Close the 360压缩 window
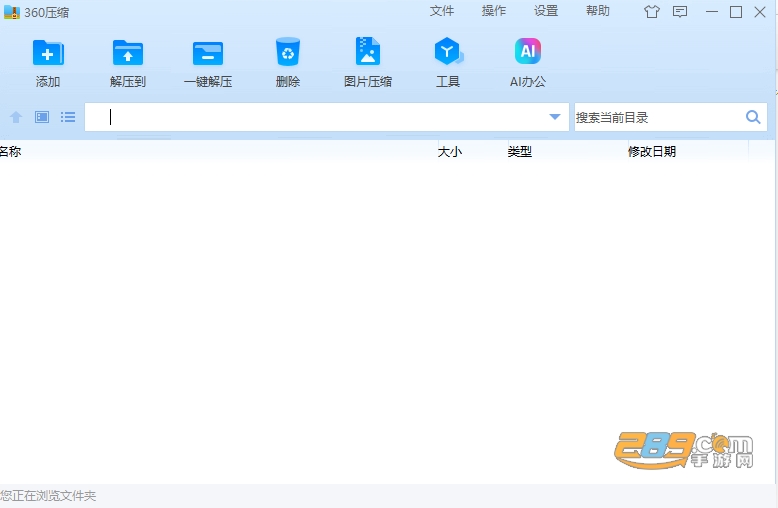 (x=760, y=12)
